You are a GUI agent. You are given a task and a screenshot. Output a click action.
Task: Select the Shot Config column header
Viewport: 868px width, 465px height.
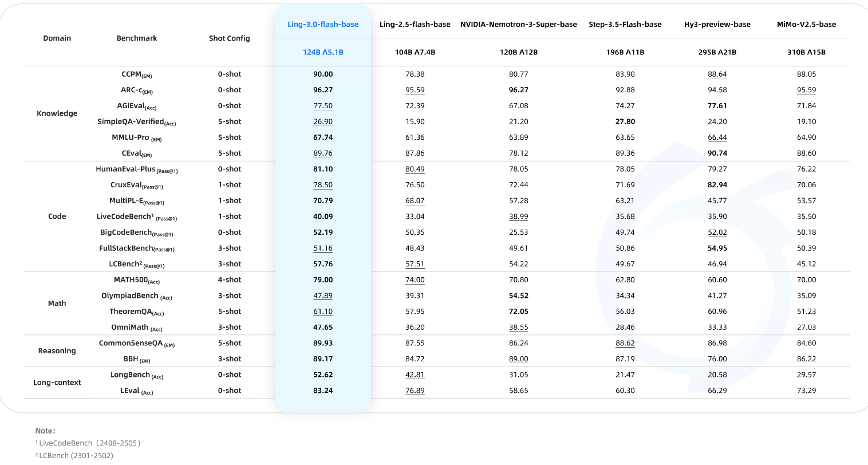pos(230,38)
